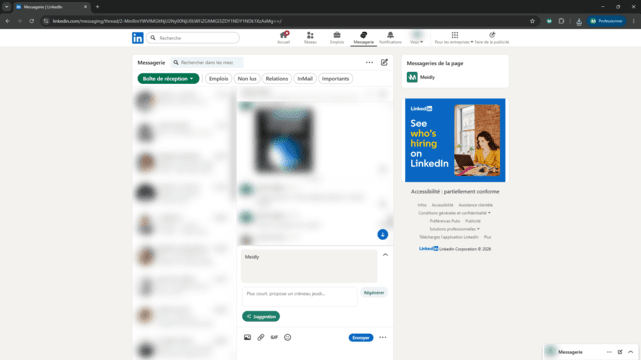Open the bottom Messagerie overlay options dots
641x360 pixels.
tap(609, 352)
